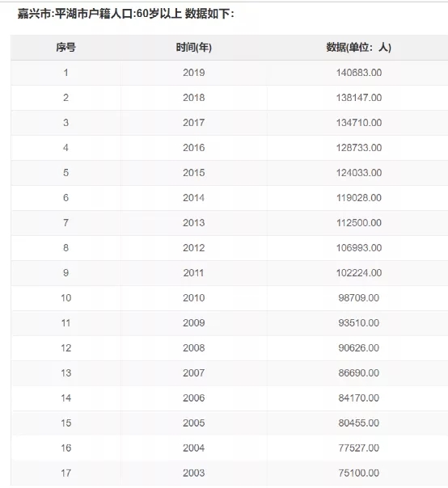Image resolution: width=448 pixels, height=488 pixels.
Task: Select the 2016 row year
Action: pos(194,148)
